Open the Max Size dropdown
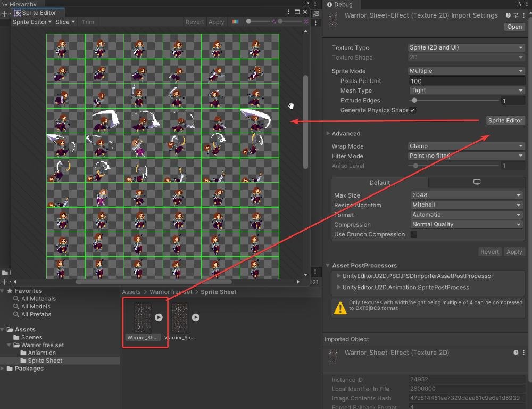532x409 pixels. (x=467, y=195)
